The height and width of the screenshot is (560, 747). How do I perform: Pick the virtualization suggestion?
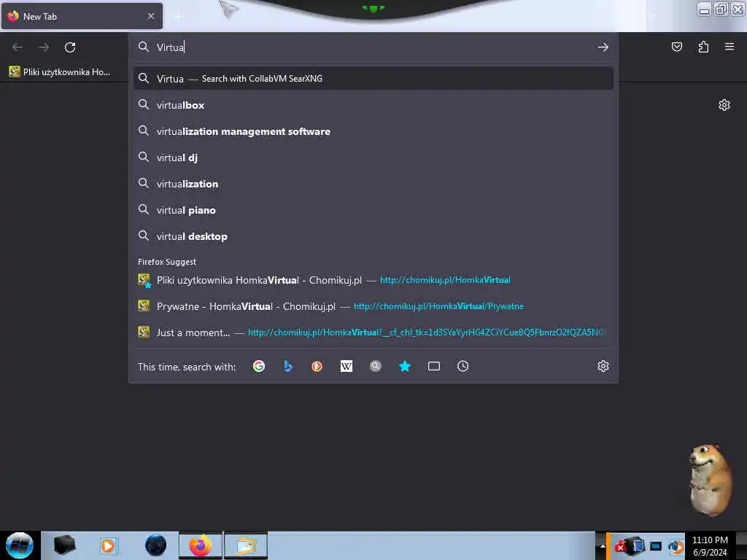[373, 184]
